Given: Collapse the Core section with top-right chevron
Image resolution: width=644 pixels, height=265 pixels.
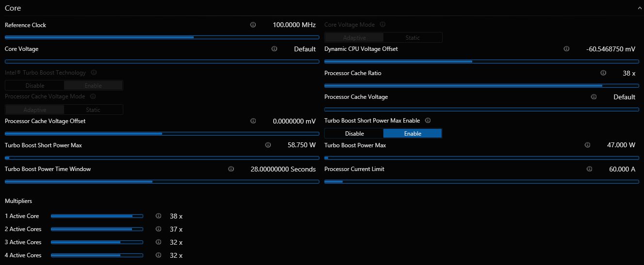Looking at the screenshot, I should [x=640, y=8].
